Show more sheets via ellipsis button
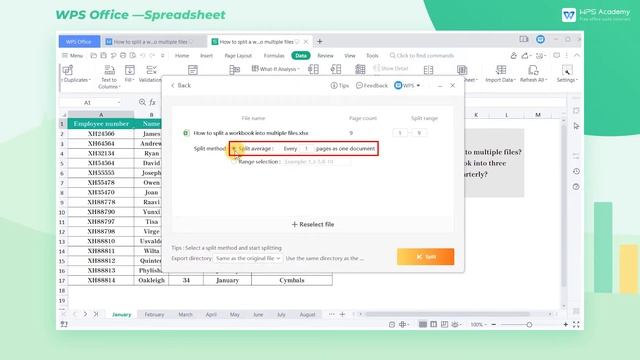This screenshot has width=640, height=360. [x=331, y=314]
